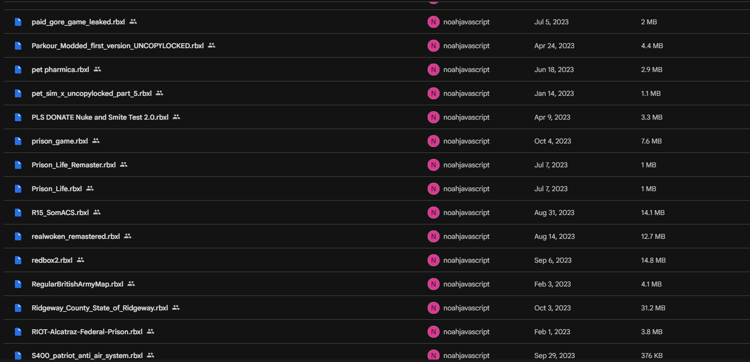Click the file icon for pet_sim_x_uncopylocked_part_5.rbxl

click(18, 93)
